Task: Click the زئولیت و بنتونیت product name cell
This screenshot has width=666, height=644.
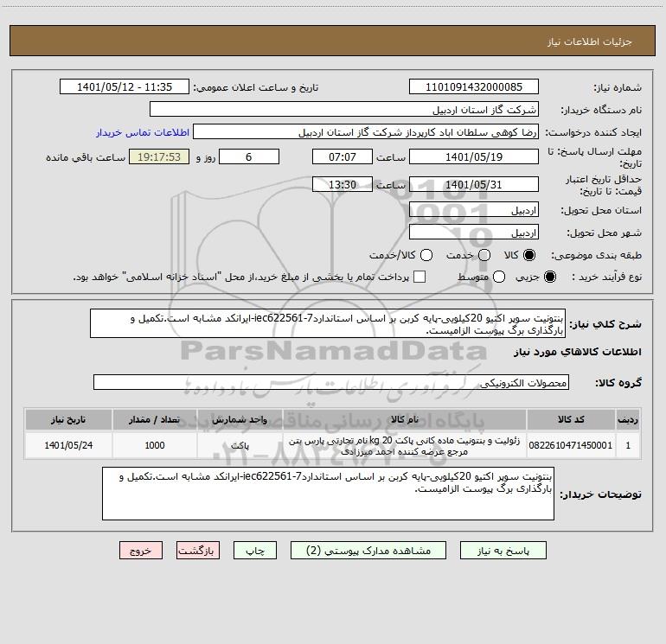Action: tap(405, 445)
